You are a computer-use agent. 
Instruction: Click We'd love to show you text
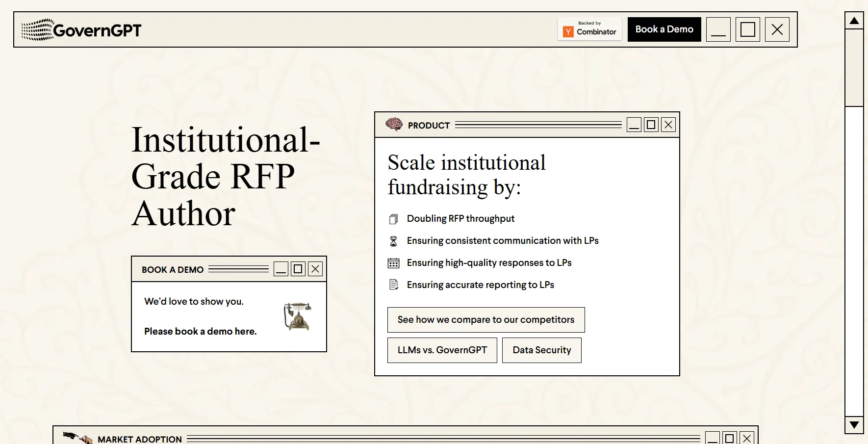(x=194, y=302)
